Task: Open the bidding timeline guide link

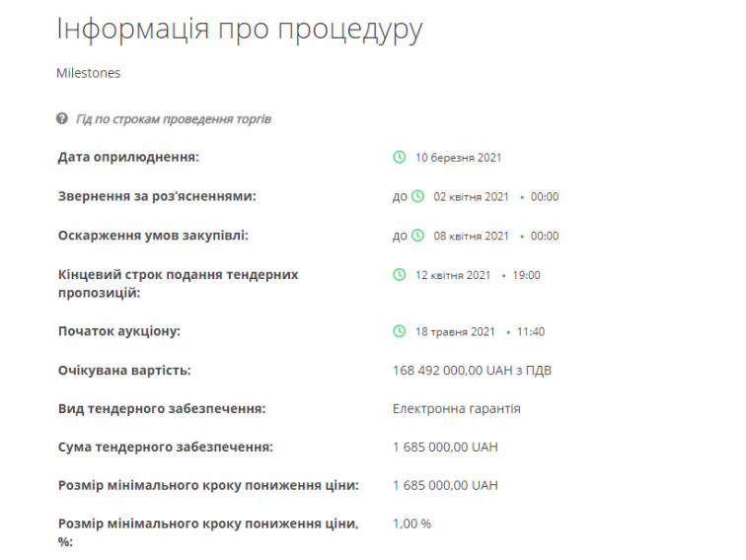Action: point(174,119)
